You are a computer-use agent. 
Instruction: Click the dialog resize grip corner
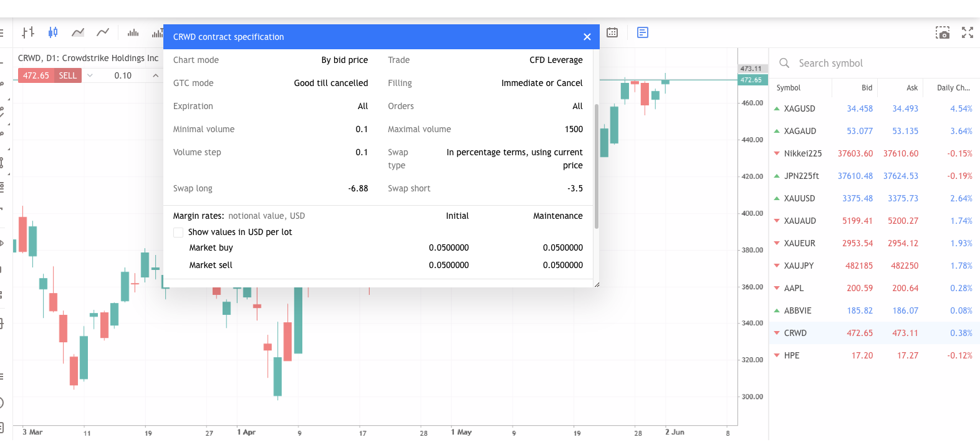(x=597, y=284)
